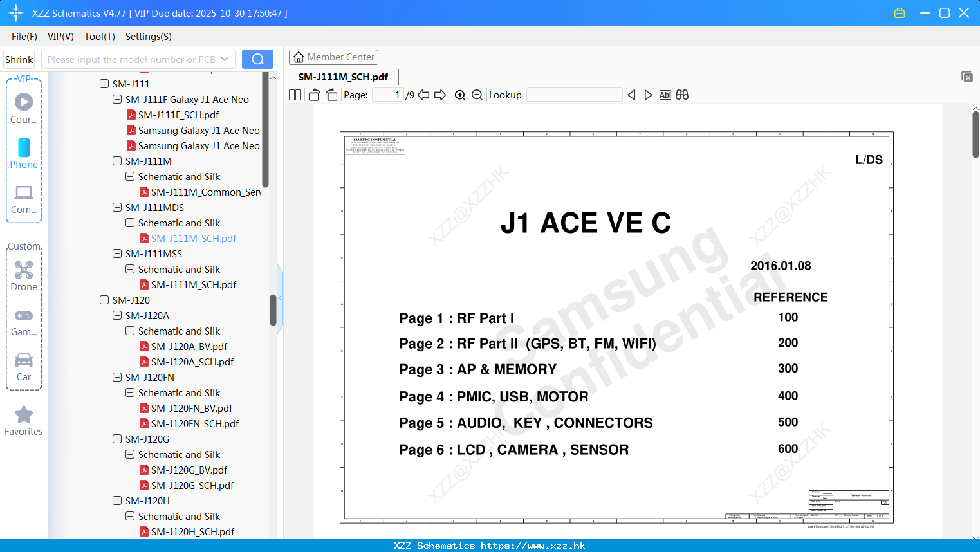Find previous lookup result
This screenshot has width=980, height=552.
pyautogui.click(x=631, y=95)
